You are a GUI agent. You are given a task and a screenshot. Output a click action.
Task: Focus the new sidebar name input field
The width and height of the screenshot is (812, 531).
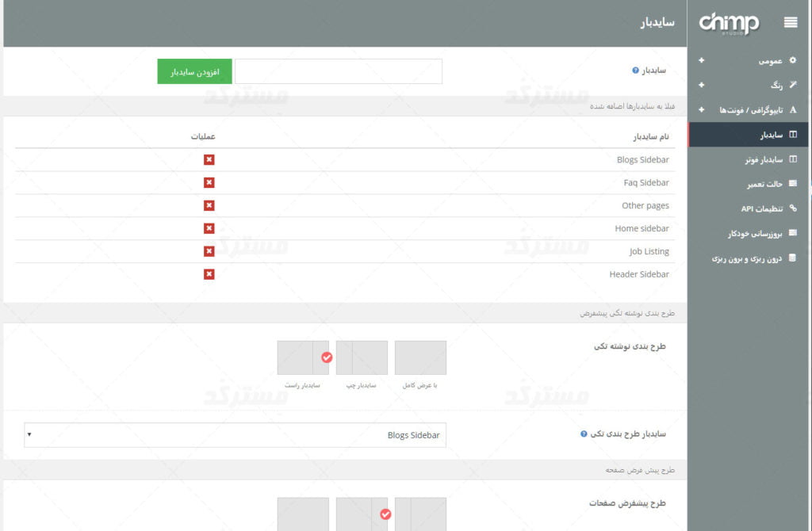(x=339, y=71)
